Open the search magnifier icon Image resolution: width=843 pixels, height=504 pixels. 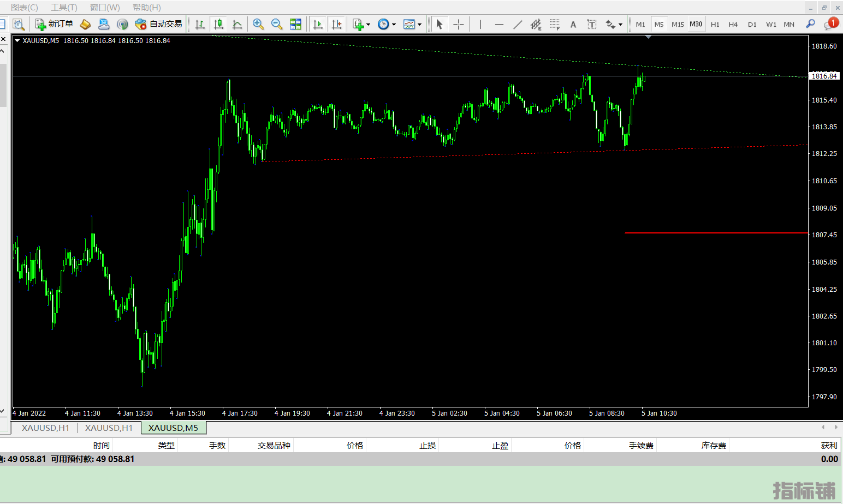click(x=810, y=24)
